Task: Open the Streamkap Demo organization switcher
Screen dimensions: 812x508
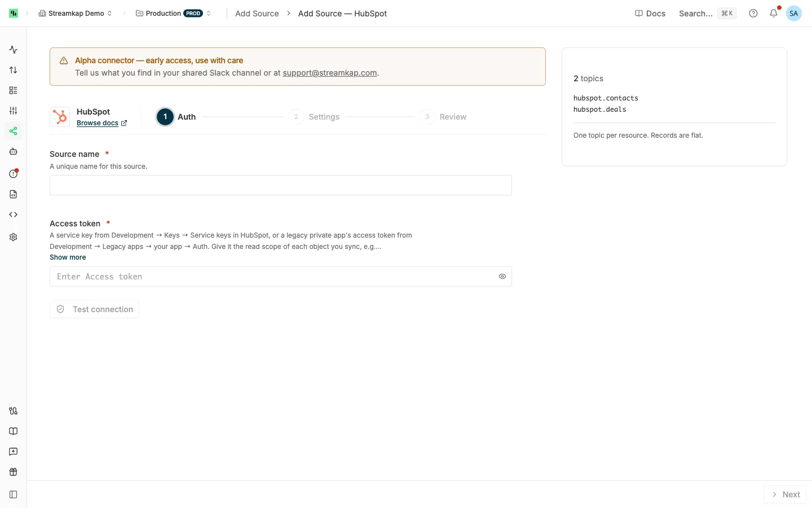Action: (x=75, y=14)
